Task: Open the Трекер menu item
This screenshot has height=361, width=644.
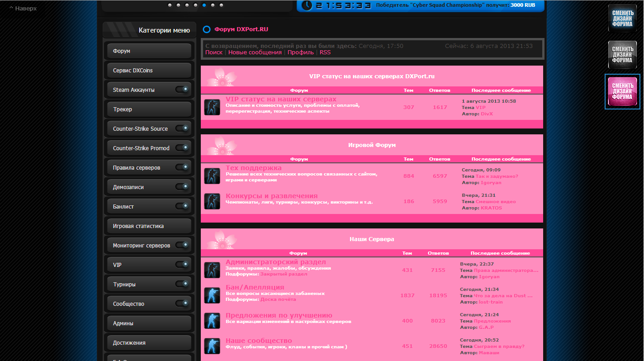Action: click(x=149, y=109)
